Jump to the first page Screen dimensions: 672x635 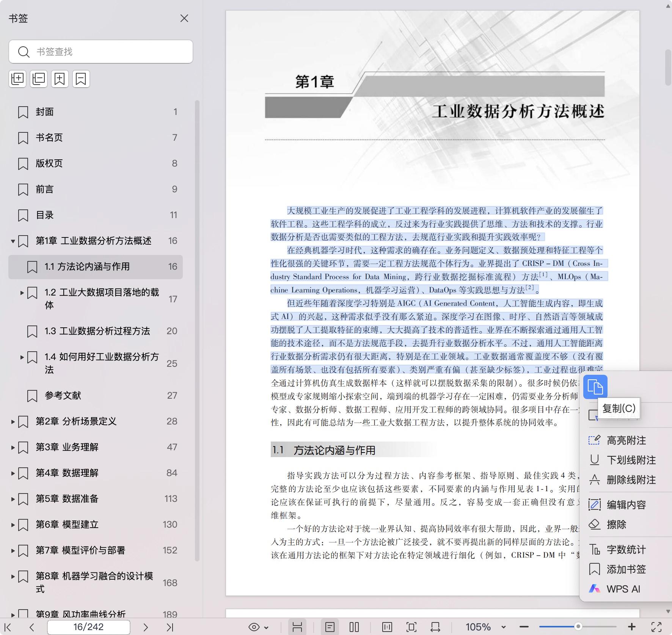8,627
